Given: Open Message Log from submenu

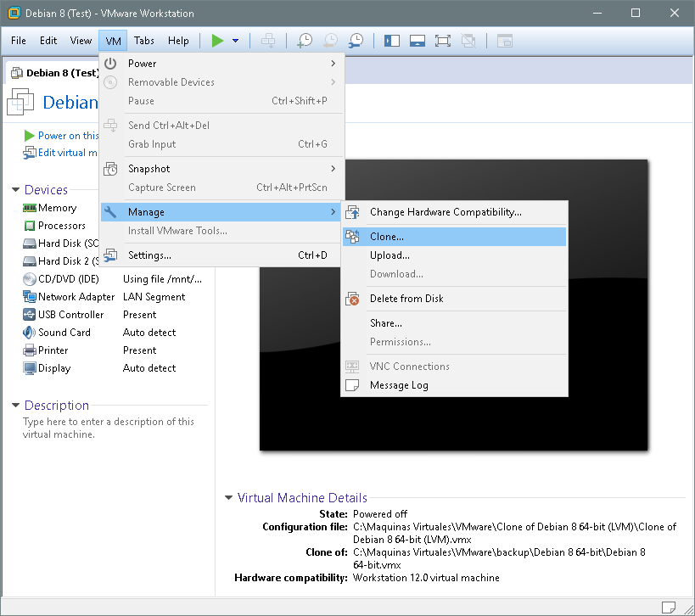Looking at the screenshot, I should [454, 385].
